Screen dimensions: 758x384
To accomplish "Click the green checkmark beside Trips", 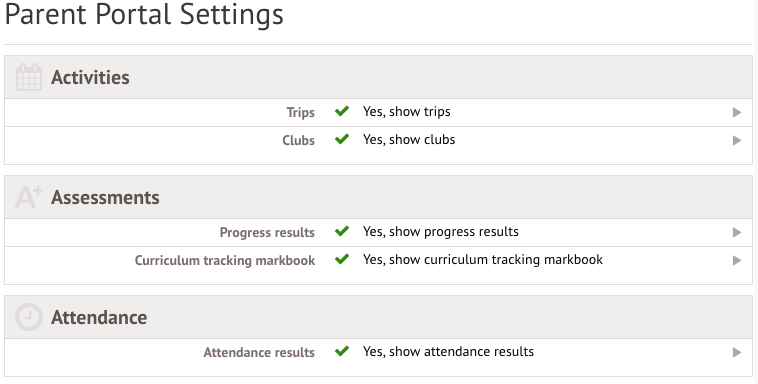I will click(x=342, y=111).
